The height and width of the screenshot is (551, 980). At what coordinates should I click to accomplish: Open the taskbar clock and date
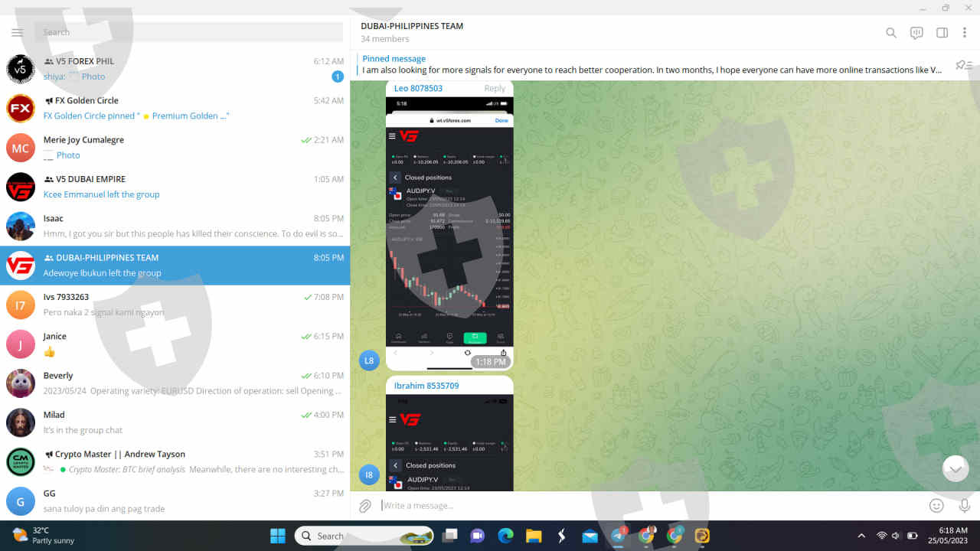(x=947, y=536)
